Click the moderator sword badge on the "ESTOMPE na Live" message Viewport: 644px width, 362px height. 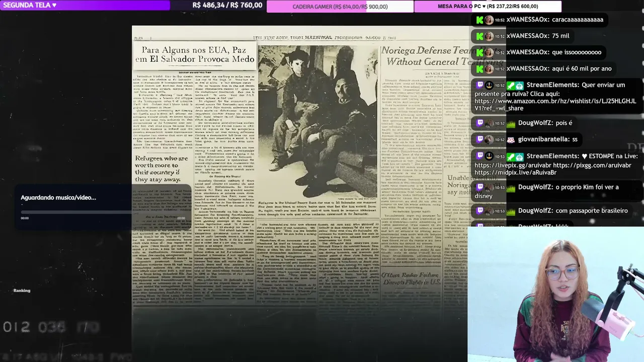[511, 156]
